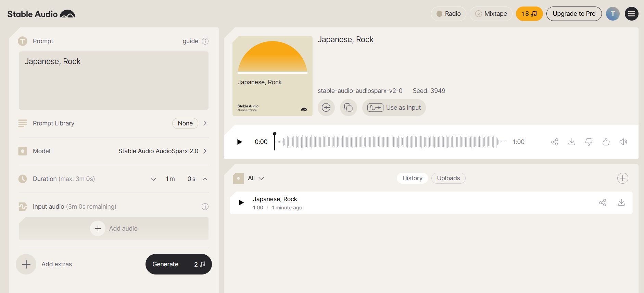Click the 0 s seconds value
Image resolution: width=644 pixels, height=293 pixels.
click(x=191, y=179)
